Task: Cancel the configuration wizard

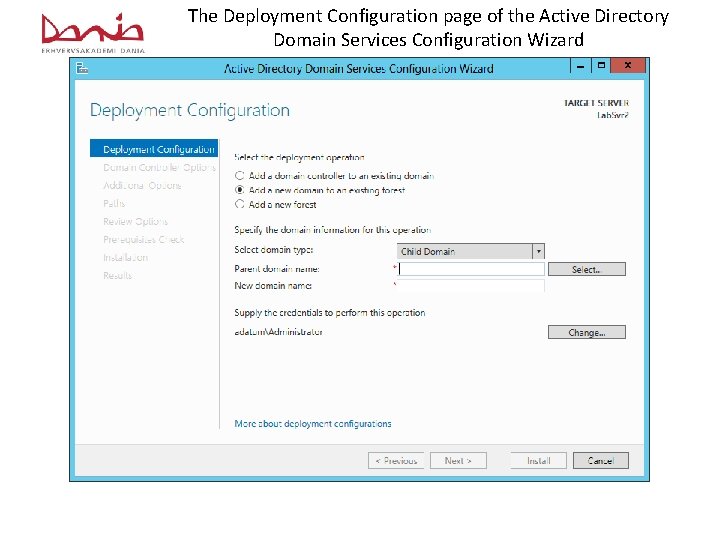Action: pyautogui.click(x=601, y=461)
